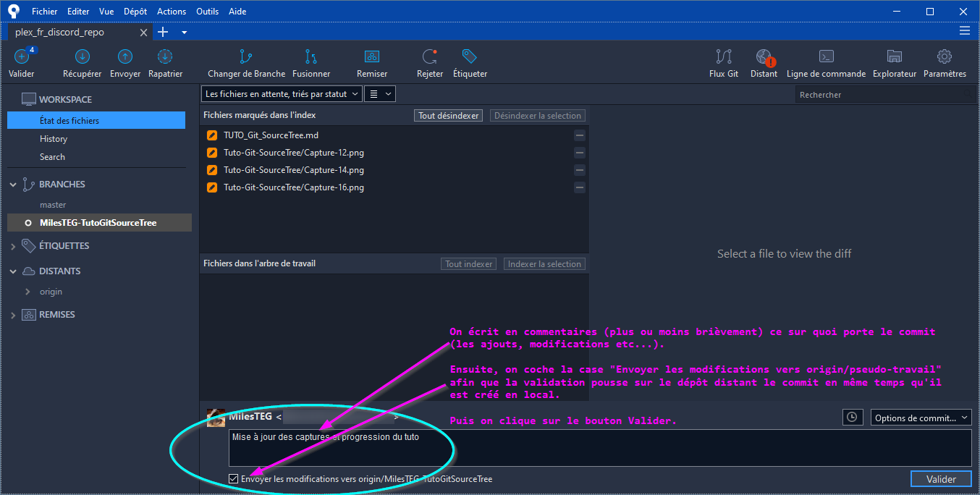Viewport: 980px width, 495px height.
Task: Select MilesTEG-TutoGitSourceTree branch
Action: coord(99,223)
